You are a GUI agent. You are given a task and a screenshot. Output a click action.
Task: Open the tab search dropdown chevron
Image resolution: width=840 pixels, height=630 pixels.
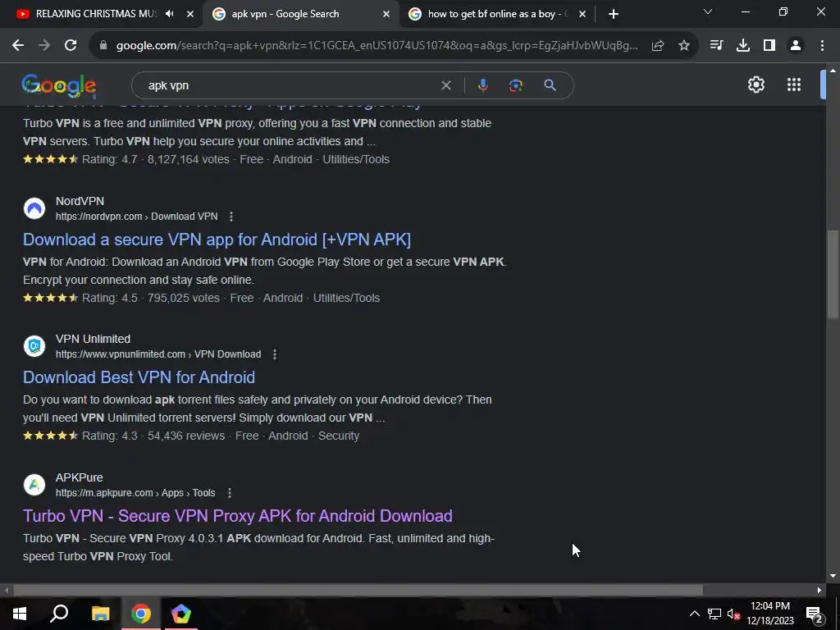tap(708, 11)
